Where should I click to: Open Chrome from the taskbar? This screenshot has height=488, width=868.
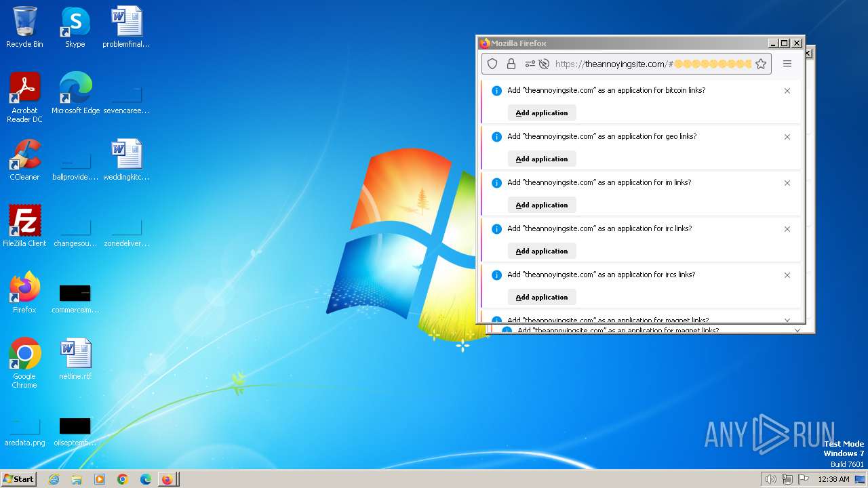click(123, 479)
